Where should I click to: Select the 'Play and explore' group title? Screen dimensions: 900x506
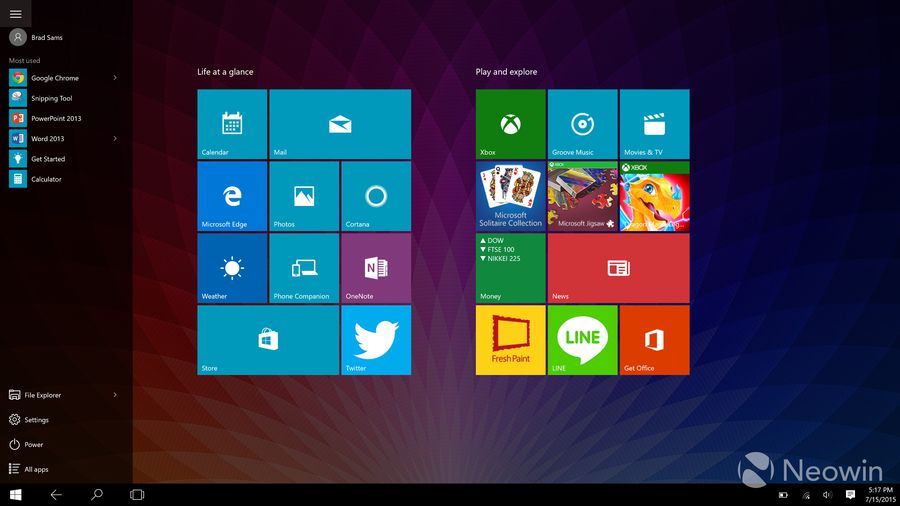506,72
